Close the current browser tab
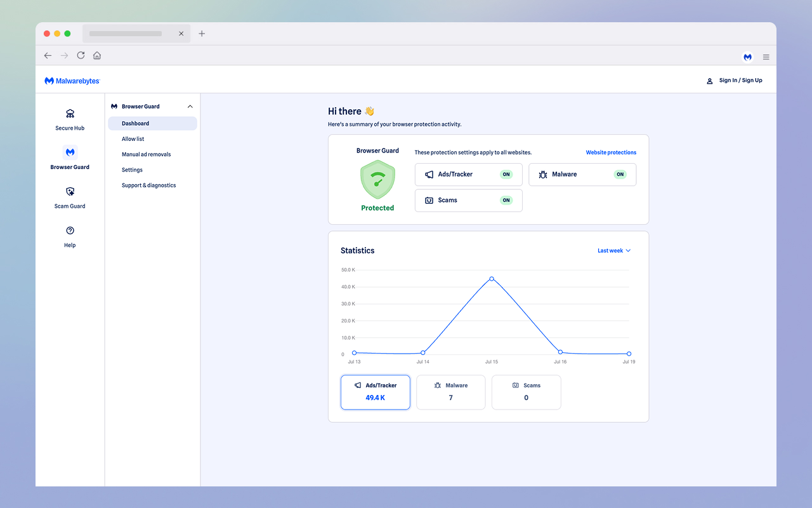The image size is (812, 508). click(181, 34)
